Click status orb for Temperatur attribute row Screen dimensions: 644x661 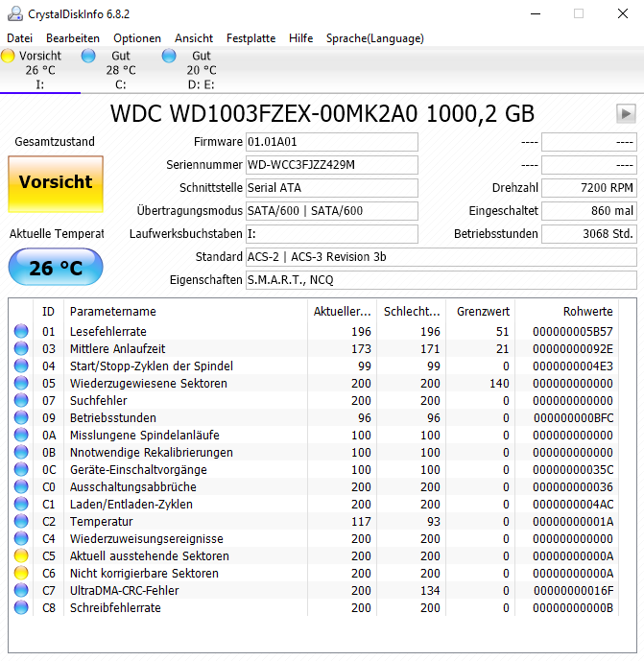pos(21,522)
